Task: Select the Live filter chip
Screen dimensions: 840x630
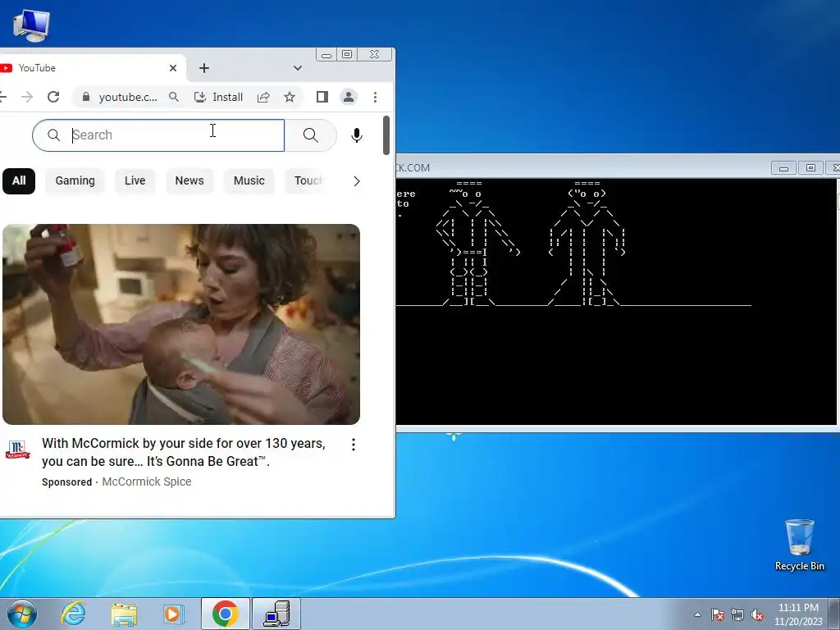Action: tap(135, 180)
